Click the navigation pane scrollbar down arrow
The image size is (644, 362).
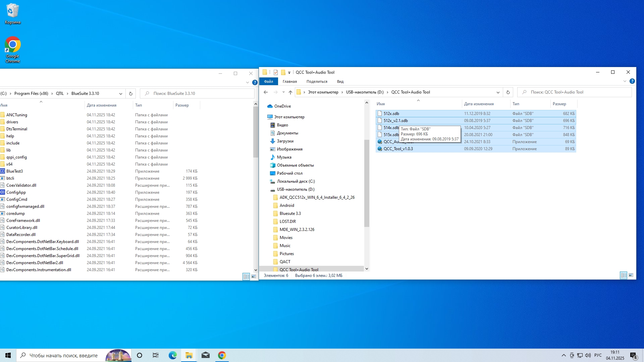point(367,268)
